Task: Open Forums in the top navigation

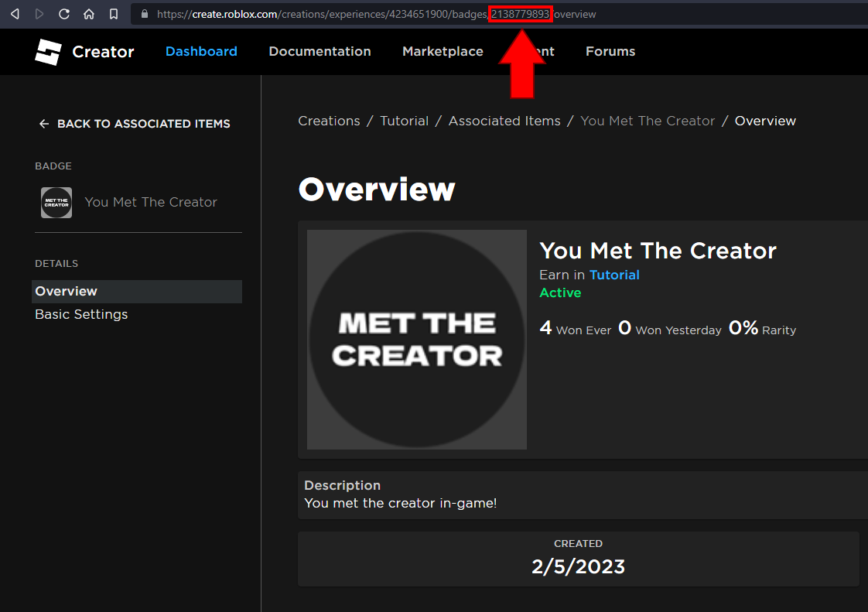Action: [x=610, y=52]
